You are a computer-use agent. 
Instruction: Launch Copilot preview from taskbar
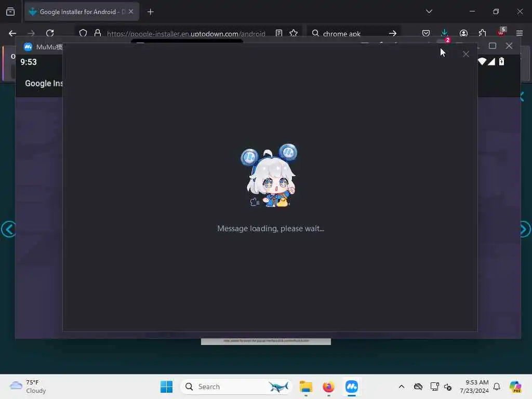(x=515, y=387)
